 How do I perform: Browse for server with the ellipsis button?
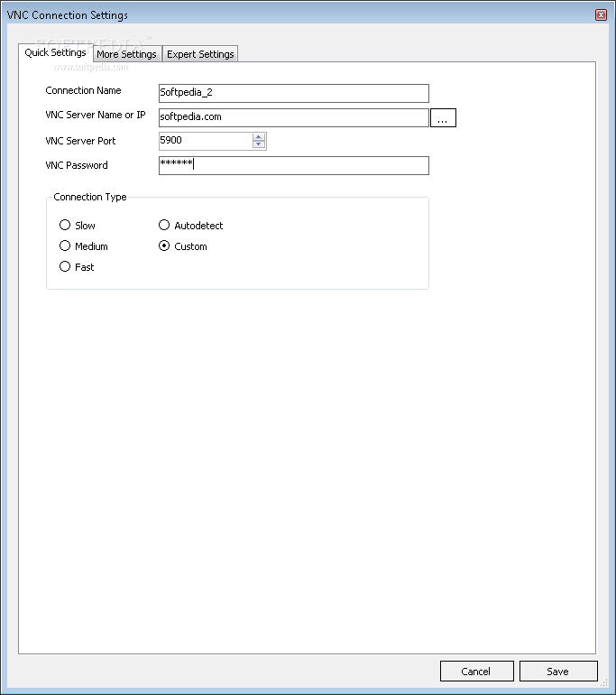[443, 118]
